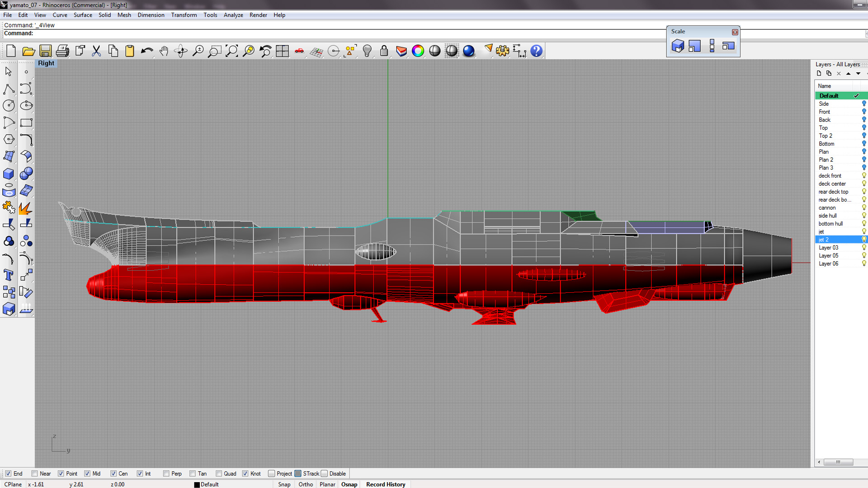868x488 pixels.
Task: Toggle visibility bulb of the Side layer
Action: [864, 104]
